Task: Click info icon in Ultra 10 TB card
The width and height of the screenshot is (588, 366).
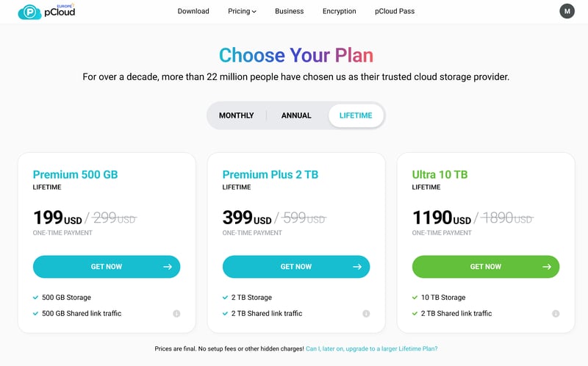Action: [556, 314]
